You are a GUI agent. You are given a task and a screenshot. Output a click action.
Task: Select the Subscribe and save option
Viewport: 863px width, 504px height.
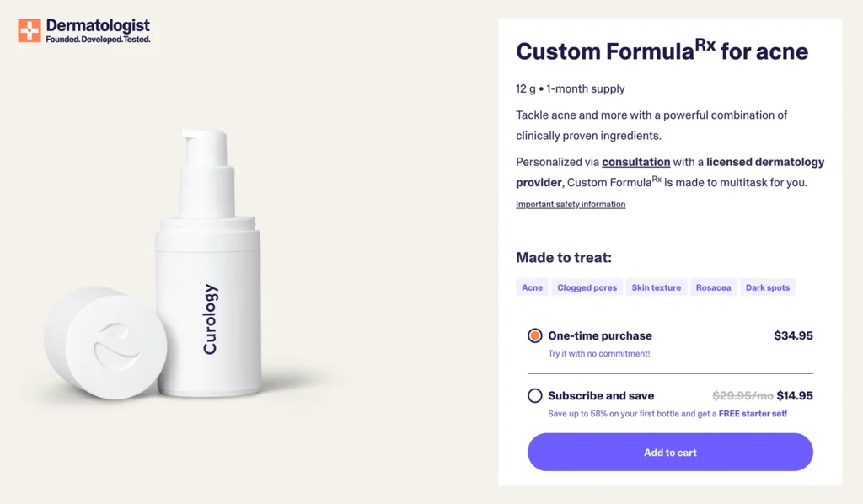point(535,395)
